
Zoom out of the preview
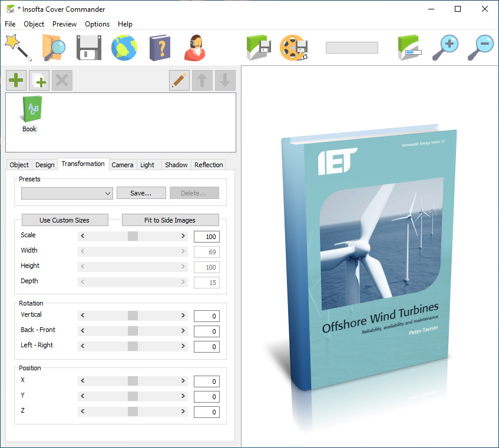480,47
